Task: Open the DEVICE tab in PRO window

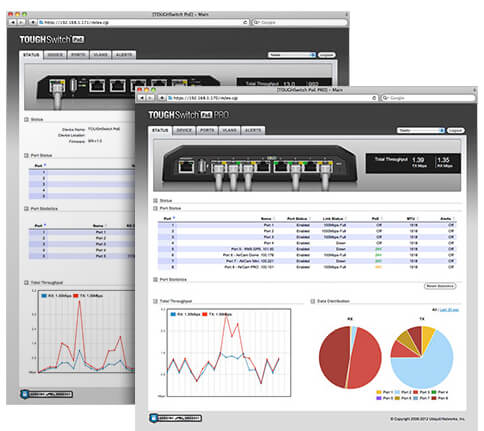Action: 184,130
